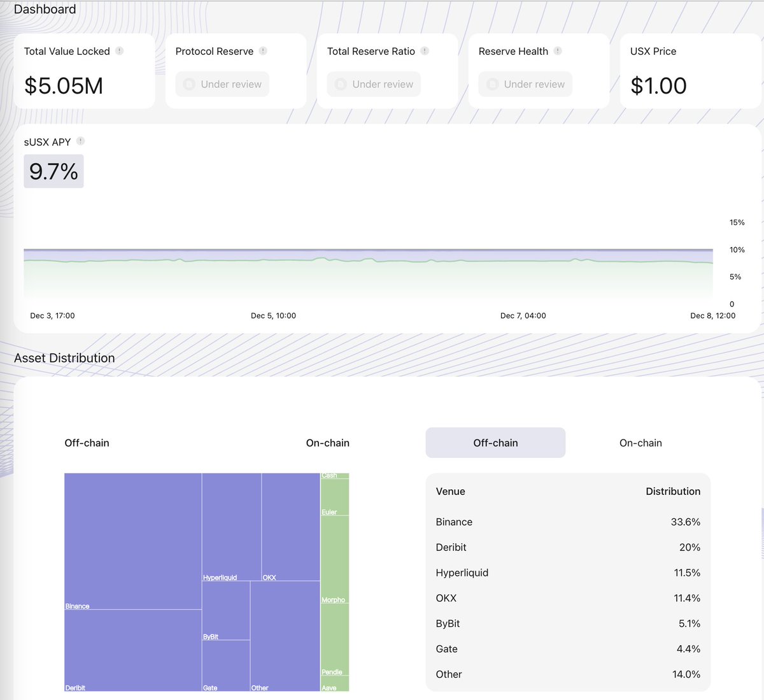
Task: Click the info icon beside Reserve Health
Action: click(x=558, y=51)
